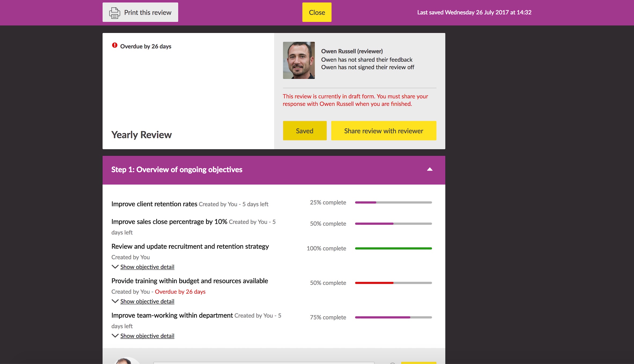Click the red draft form notice text
This screenshot has width=634, height=364.
(x=355, y=100)
